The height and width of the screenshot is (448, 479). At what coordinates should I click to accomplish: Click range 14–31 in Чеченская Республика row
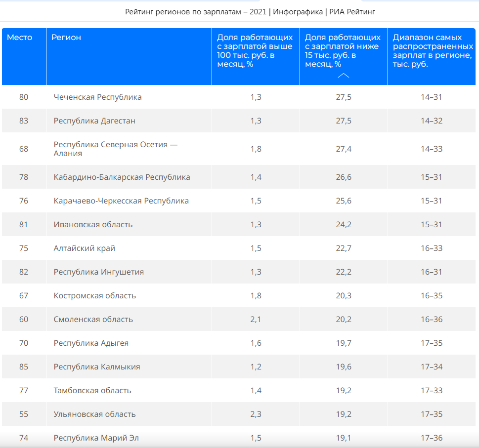tap(432, 97)
